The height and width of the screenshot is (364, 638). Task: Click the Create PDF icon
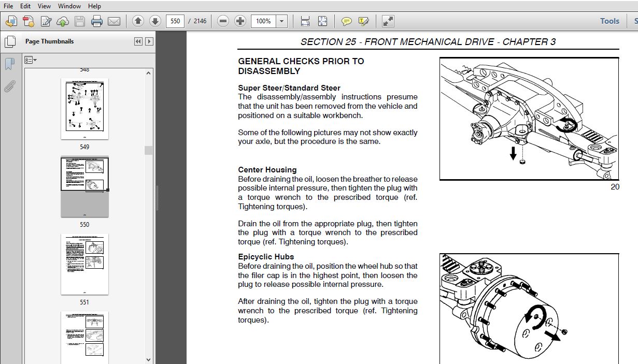[11, 21]
